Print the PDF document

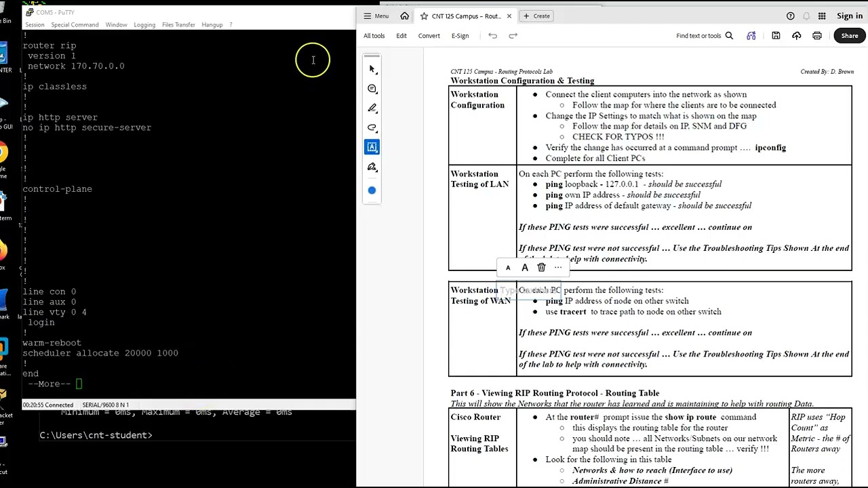(817, 36)
